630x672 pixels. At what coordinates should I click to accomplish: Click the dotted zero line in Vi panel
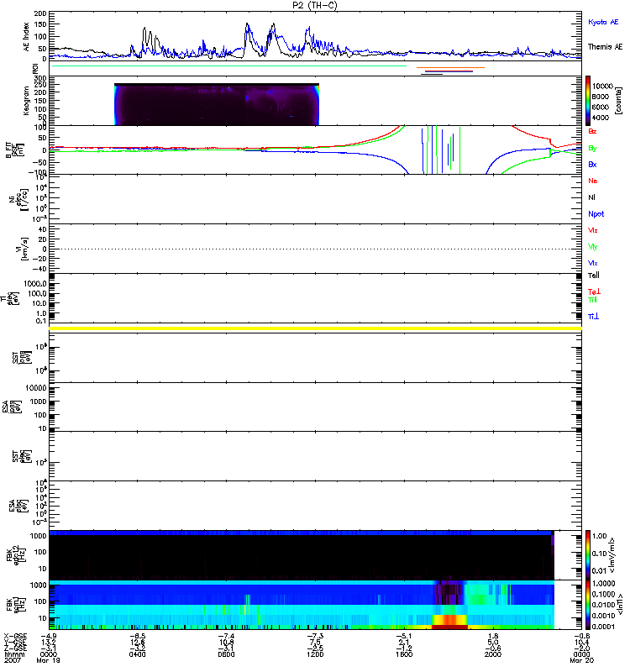316,249
